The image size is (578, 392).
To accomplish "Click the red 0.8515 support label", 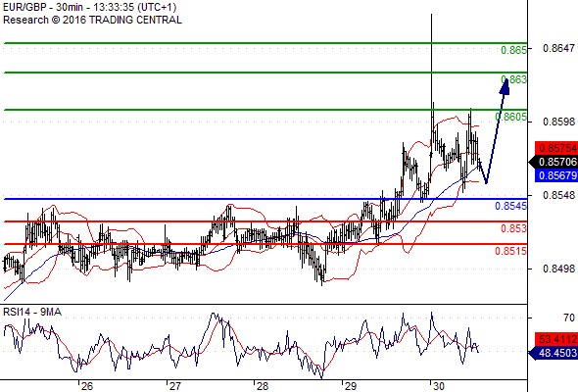I will tap(511, 252).
